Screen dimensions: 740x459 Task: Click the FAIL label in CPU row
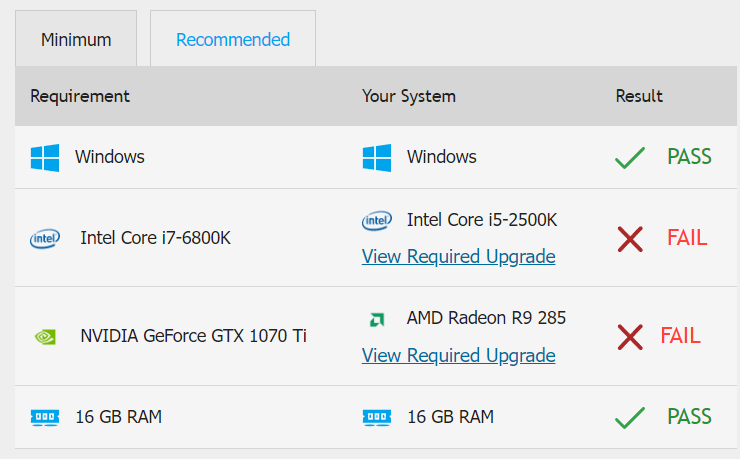point(687,237)
